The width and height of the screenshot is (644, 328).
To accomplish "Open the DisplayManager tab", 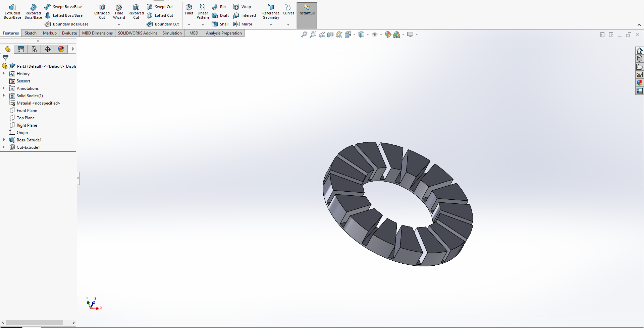I will tap(61, 49).
